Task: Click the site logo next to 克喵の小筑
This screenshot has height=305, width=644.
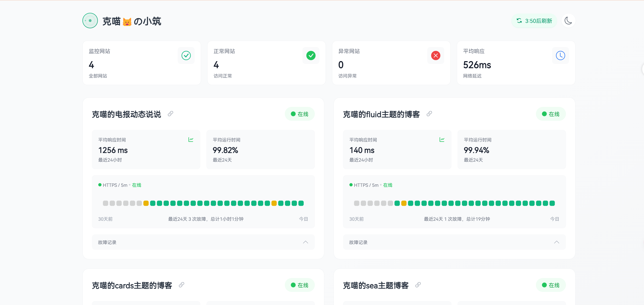Action: (90, 21)
